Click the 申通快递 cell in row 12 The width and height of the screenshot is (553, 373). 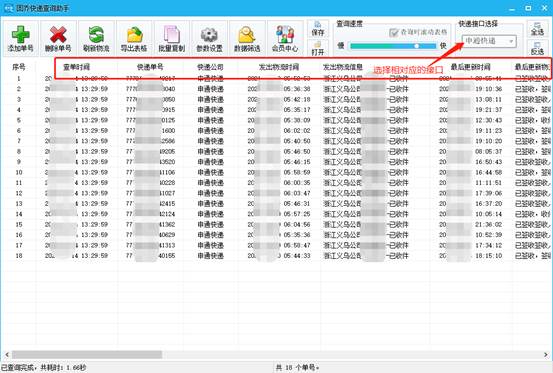[211, 193]
